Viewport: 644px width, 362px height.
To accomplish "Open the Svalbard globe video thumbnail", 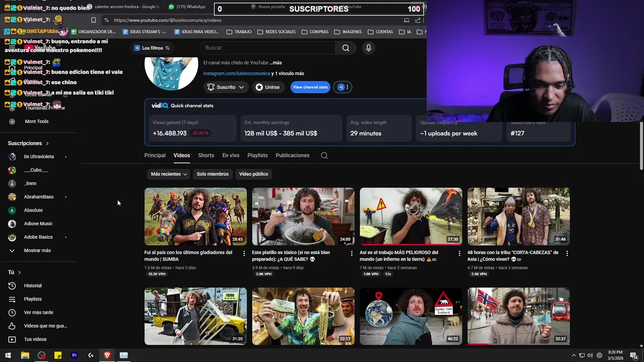I will pyautogui.click(x=411, y=316).
